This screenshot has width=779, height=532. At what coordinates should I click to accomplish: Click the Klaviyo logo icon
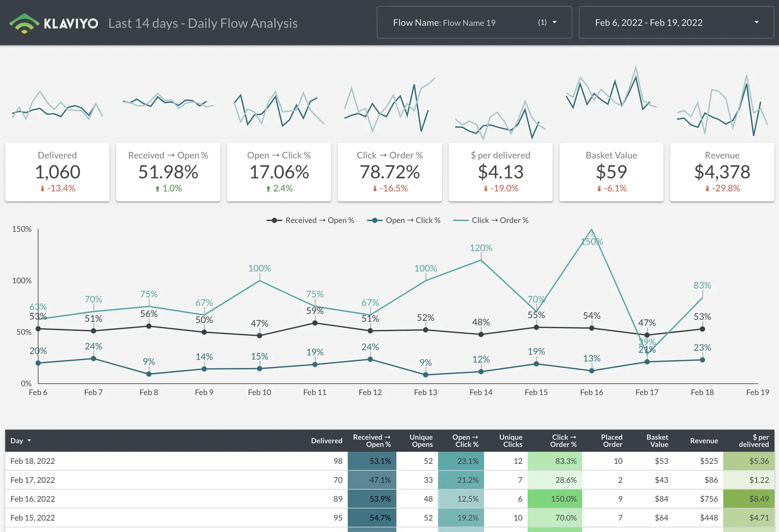click(x=24, y=23)
